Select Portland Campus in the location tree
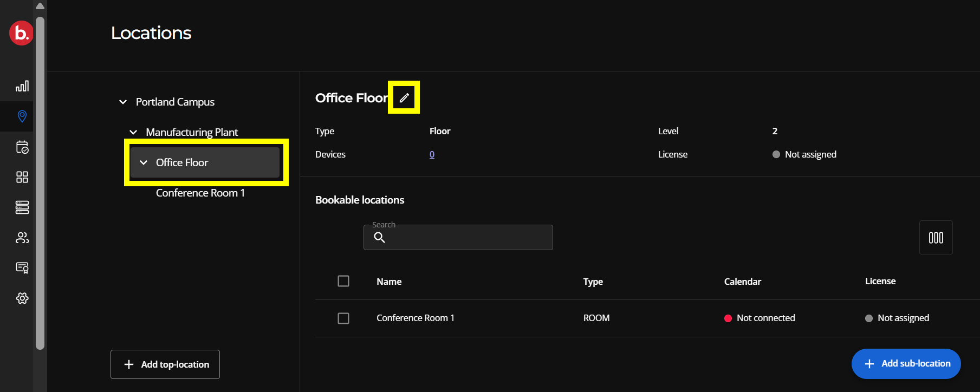Viewport: 980px width, 392px height. click(175, 102)
